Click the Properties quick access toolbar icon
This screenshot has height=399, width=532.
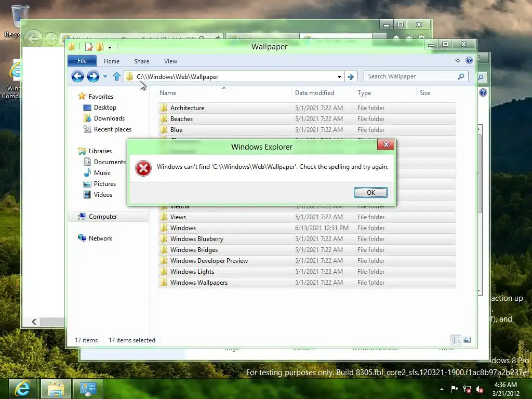click(89, 47)
